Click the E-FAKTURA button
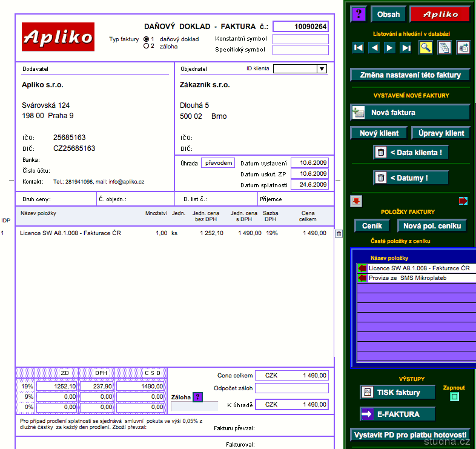This screenshot has height=449, width=476. tap(398, 414)
